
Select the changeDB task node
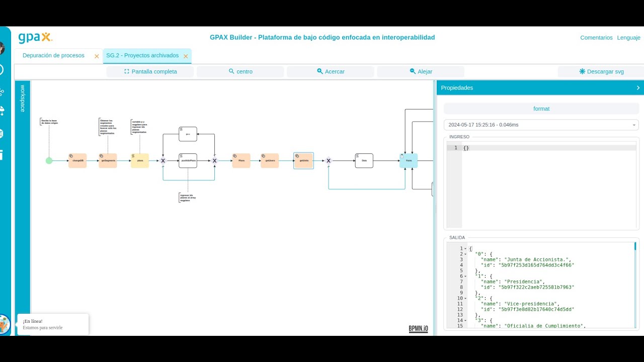tap(77, 161)
